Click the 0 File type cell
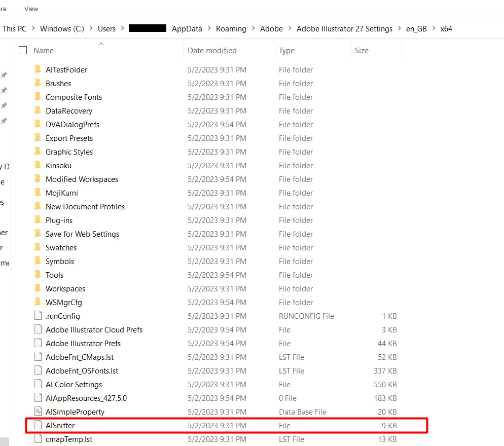 pyautogui.click(x=287, y=398)
